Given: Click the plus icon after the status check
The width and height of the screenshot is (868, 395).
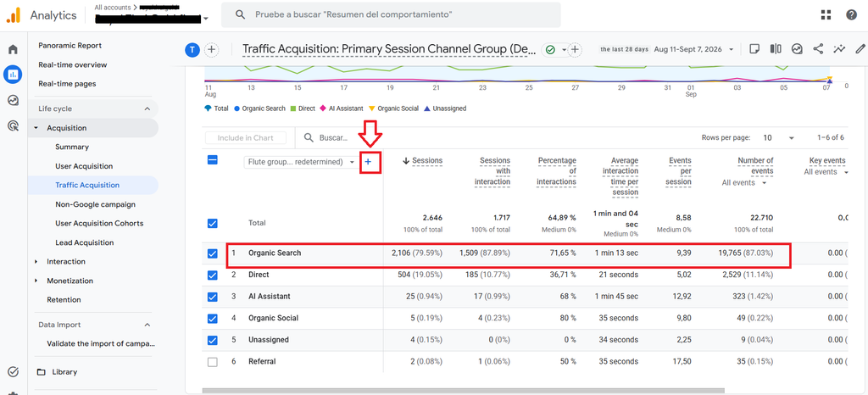Looking at the screenshot, I should pos(576,50).
